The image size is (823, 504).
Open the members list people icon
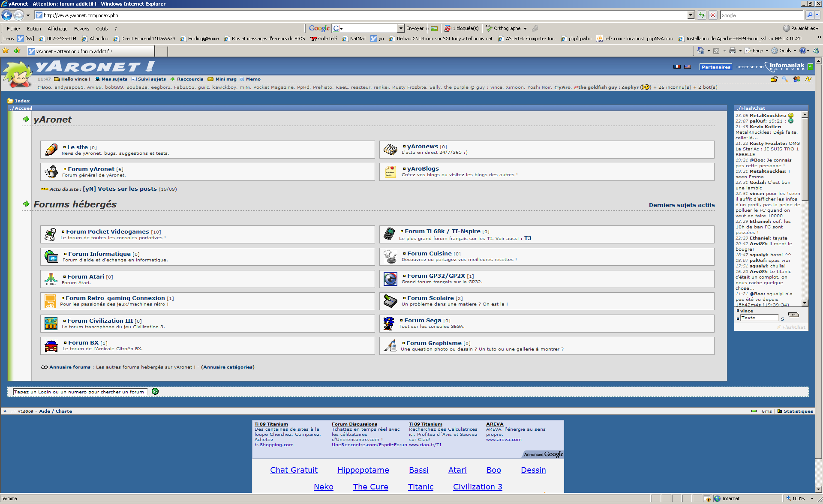796,79
